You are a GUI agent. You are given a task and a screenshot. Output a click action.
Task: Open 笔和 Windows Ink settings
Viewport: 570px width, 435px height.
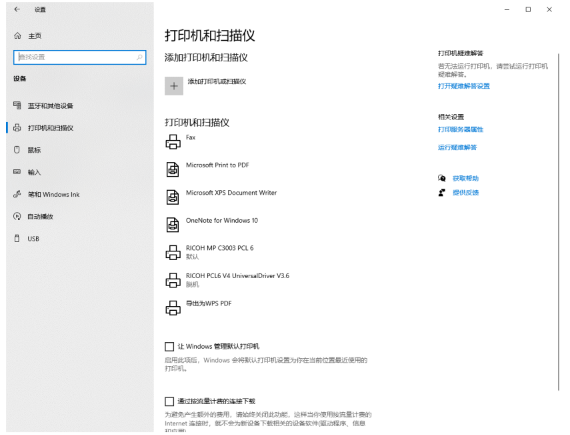tap(53, 194)
